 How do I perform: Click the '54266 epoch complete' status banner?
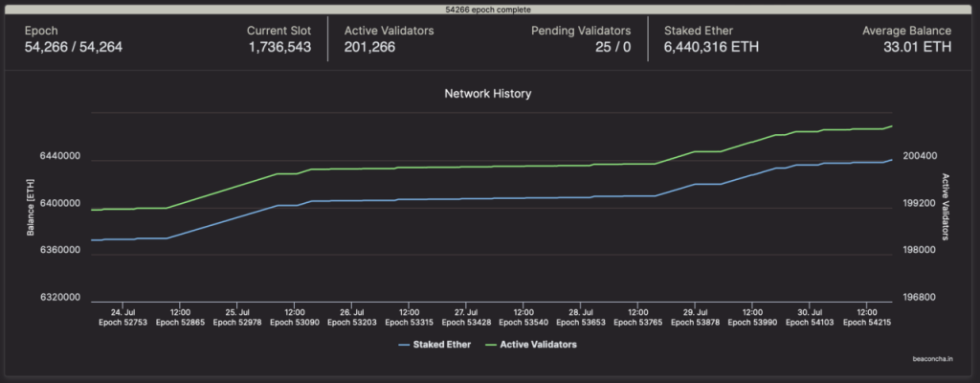[x=490, y=8]
